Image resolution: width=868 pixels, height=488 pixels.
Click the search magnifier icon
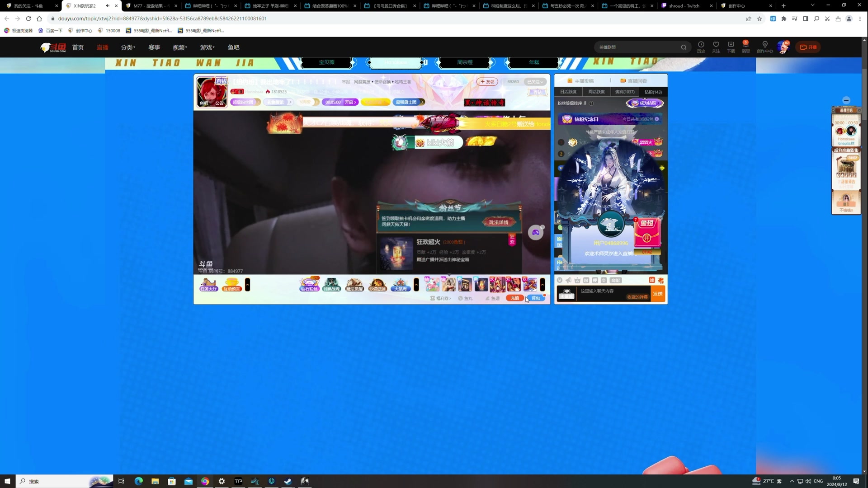(684, 47)
